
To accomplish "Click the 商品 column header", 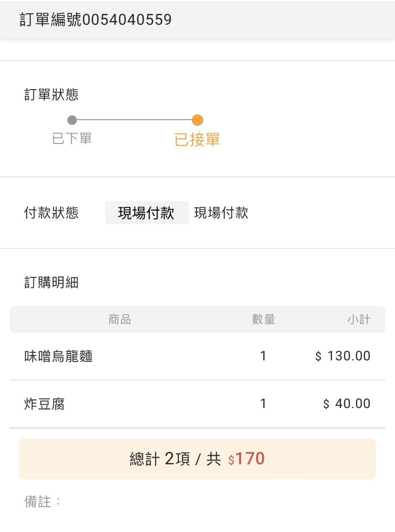I will click(x=120, y=319).
